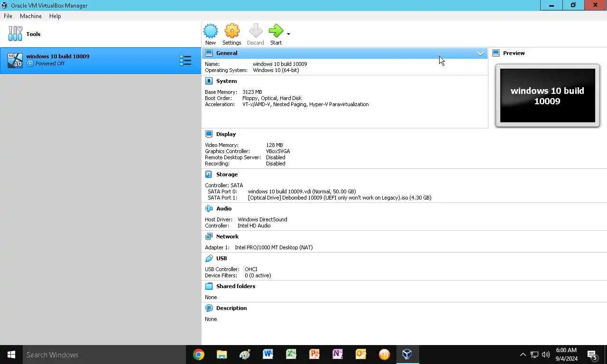The width and height of the screenshot is (607, 364).
Task: Open OneNote from the taskbar
Action: tap(338, 355)
